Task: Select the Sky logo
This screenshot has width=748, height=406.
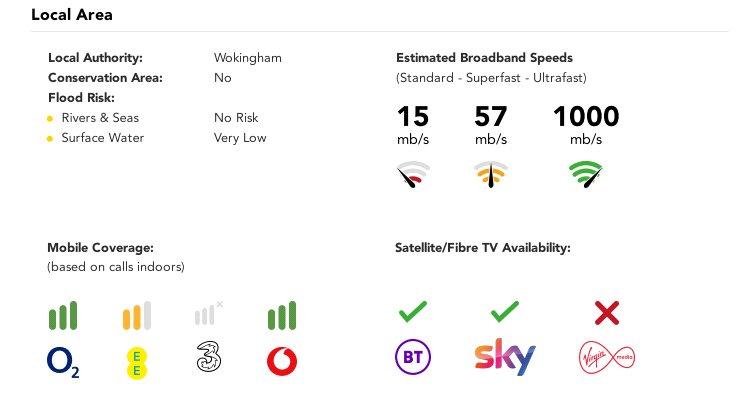Action: coord(505,357)
